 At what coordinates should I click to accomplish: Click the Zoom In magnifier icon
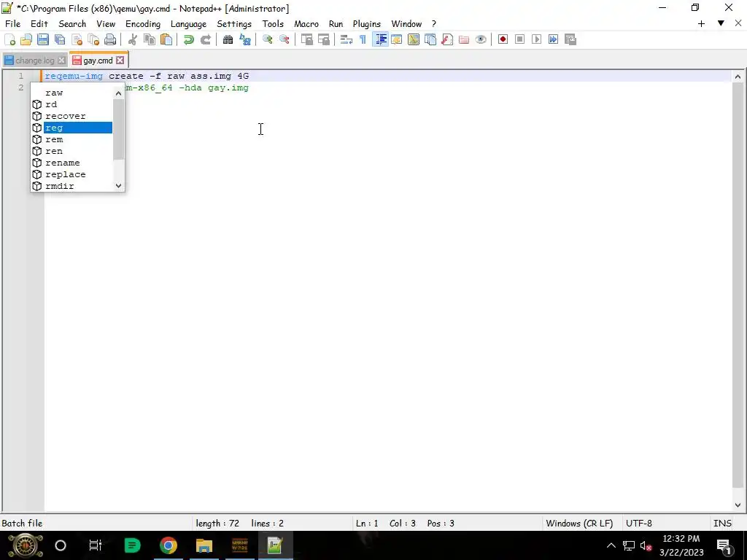(x=267, y=39)
